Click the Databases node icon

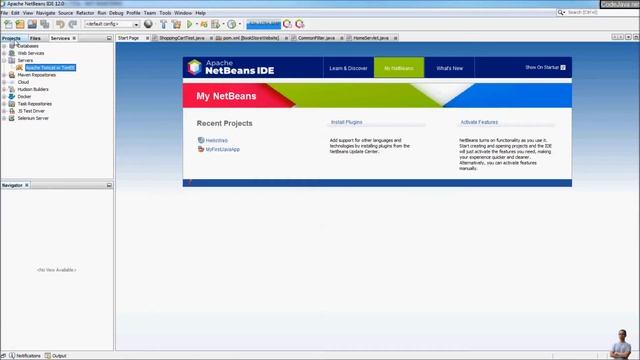(12, 46)
